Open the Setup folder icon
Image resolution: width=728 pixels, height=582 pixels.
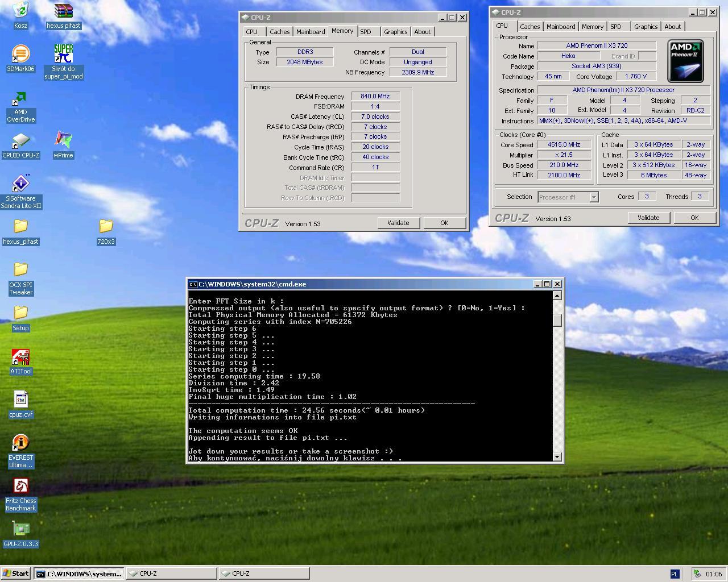click(x=20, y=313)
